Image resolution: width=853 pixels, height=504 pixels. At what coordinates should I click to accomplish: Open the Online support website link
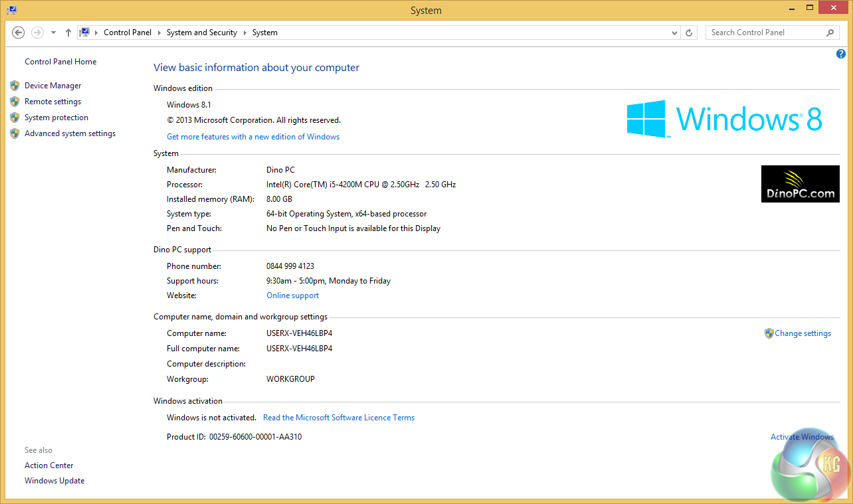tap(292, 295)
